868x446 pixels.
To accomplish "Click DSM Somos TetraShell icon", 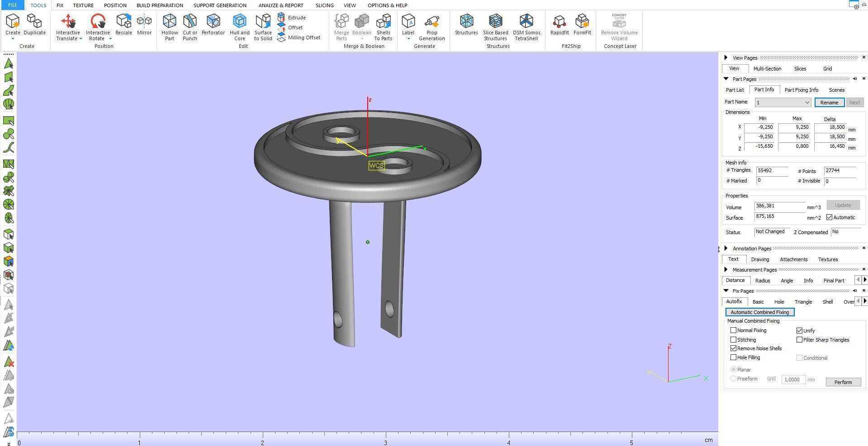I will [526, 27].
